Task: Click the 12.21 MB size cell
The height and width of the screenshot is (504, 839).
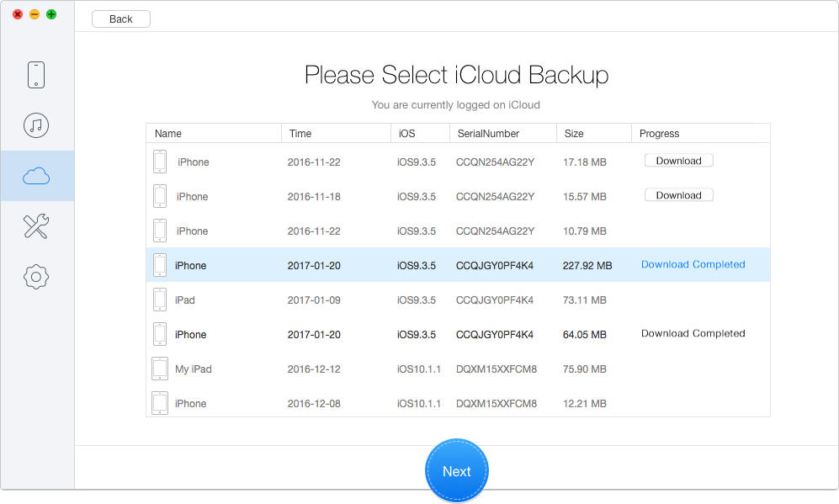Action: tap(584, 403)
